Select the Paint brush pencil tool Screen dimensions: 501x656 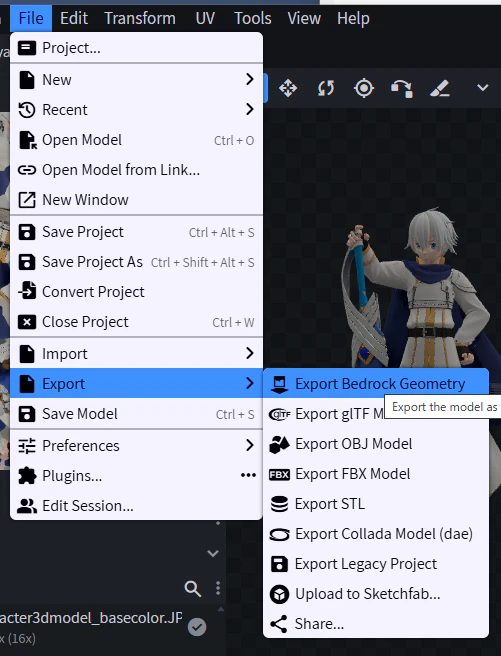(x=440, y=88)
